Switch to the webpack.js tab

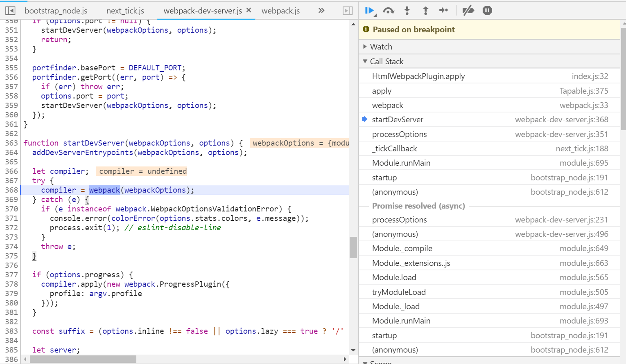tap(281, 11)
